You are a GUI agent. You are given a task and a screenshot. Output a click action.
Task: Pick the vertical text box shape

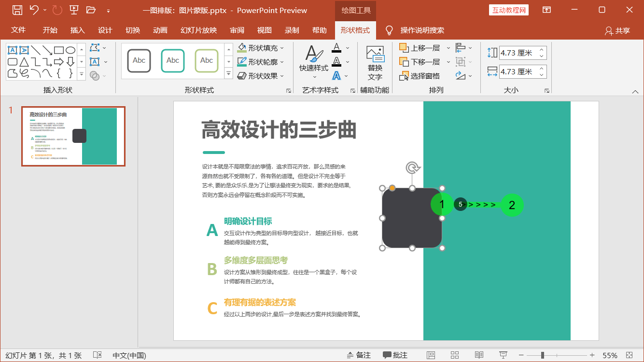click(x=24, y=50)
